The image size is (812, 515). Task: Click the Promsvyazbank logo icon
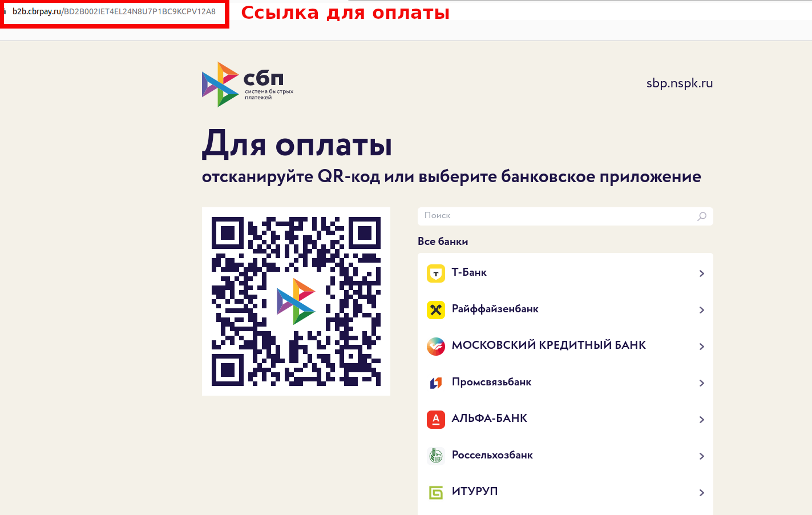[x=435, y=383]
